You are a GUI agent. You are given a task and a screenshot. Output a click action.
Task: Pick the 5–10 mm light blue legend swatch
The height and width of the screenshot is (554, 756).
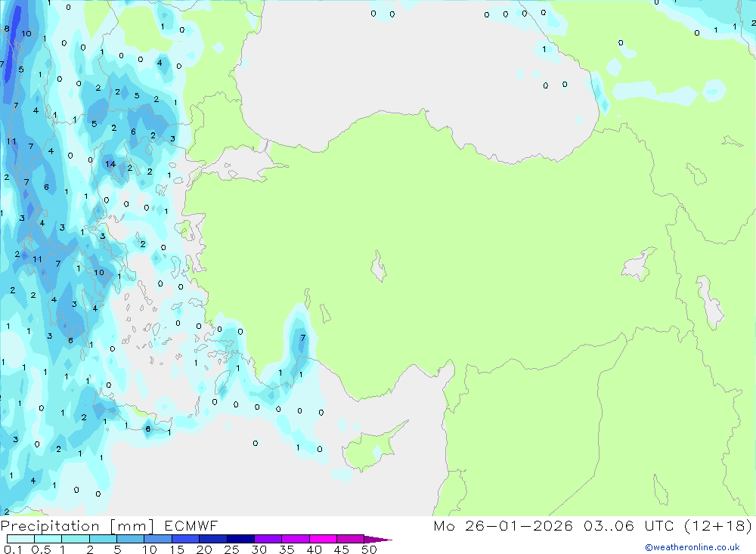(x=130, y=539)
